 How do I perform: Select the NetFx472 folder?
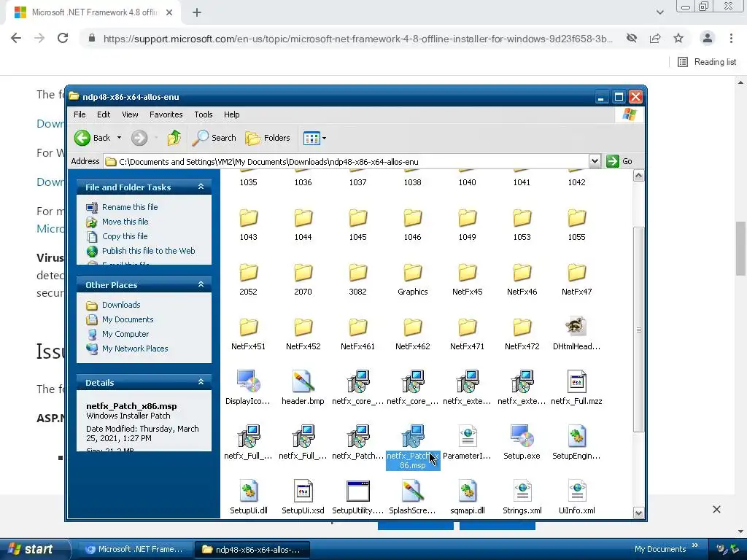click(522, 327)
